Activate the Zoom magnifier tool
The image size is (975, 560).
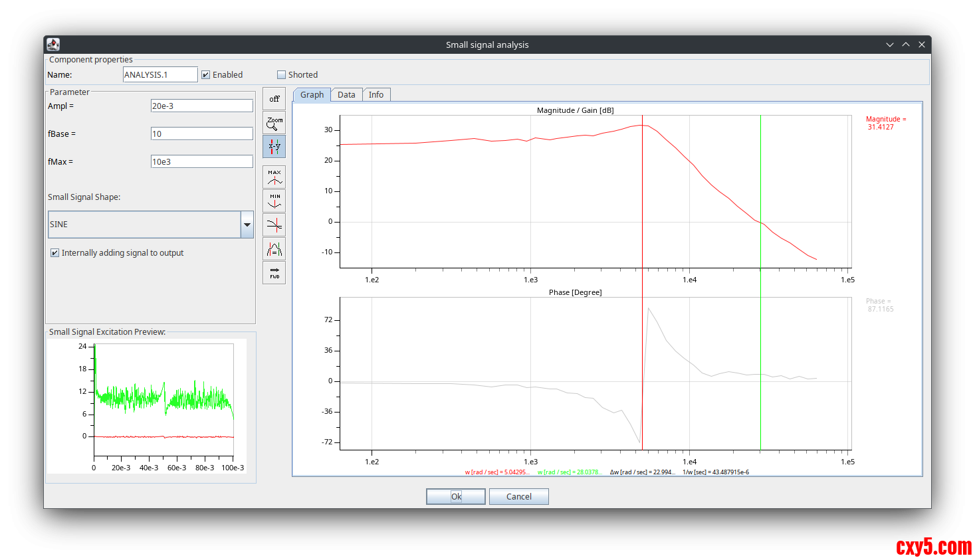(274, 123)
